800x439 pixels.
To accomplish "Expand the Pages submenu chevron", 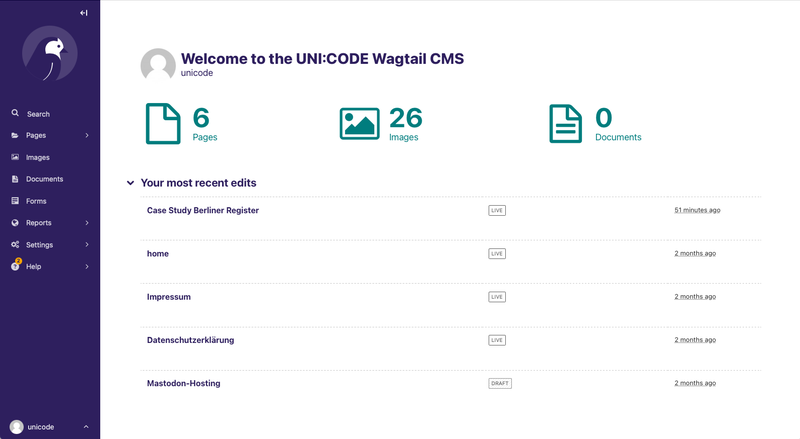I will (x=87, y=135).
